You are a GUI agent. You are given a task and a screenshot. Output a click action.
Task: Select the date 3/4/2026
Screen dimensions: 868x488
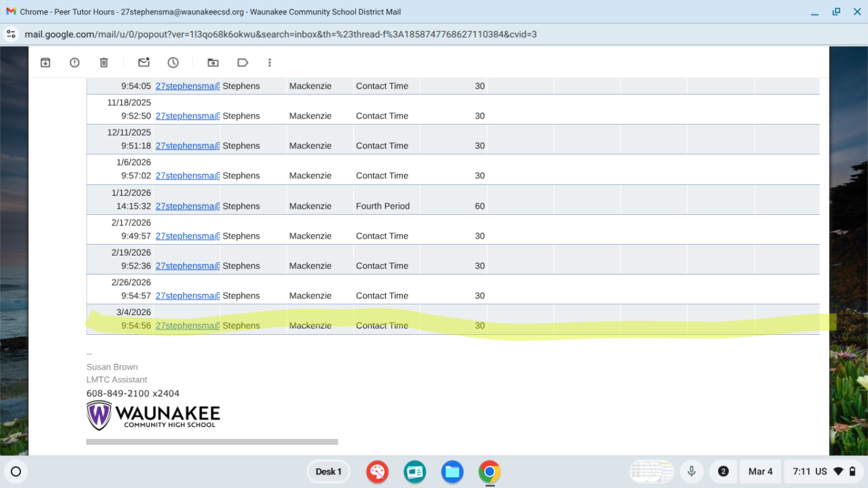[134, 312]
